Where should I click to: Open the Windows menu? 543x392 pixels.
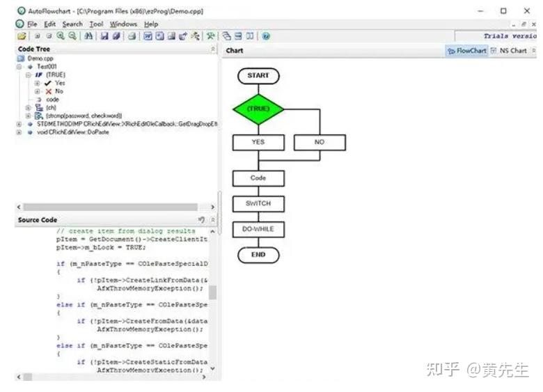pyautogui.click(x=123, y=24)
